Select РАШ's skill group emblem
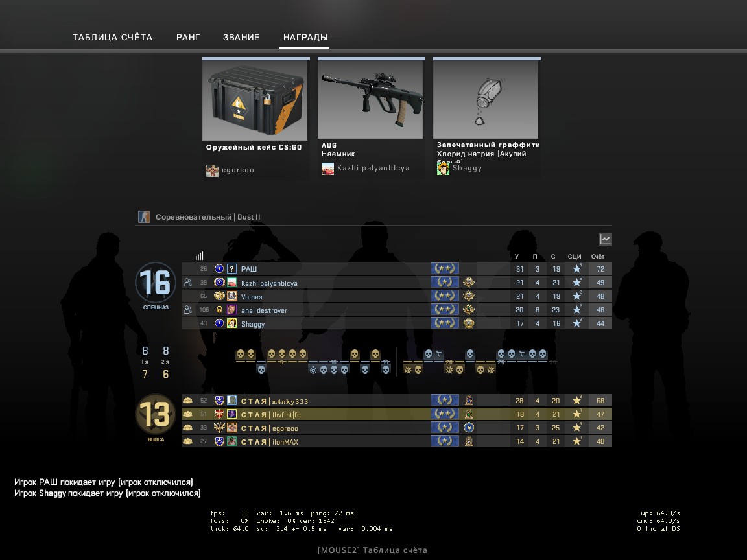This screenshot has width=747, height=560. (x=444, y=268)
